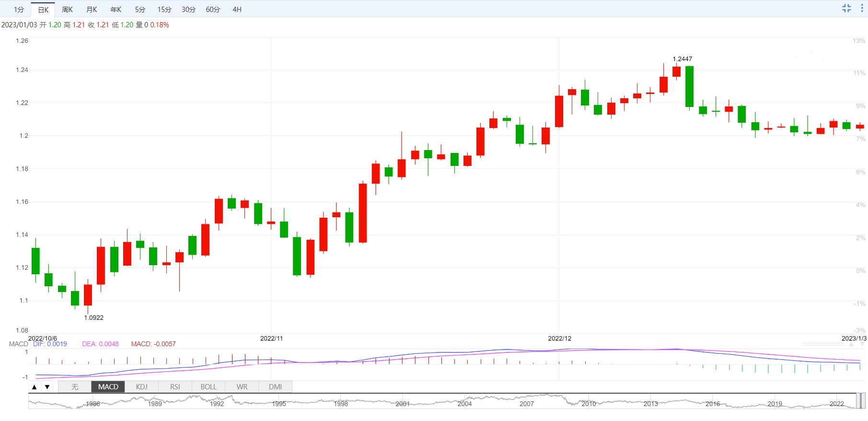Viewport: 868px width, 421px height.
Task: Choose the DMI indicator button
Action: [x=275, y=387]
